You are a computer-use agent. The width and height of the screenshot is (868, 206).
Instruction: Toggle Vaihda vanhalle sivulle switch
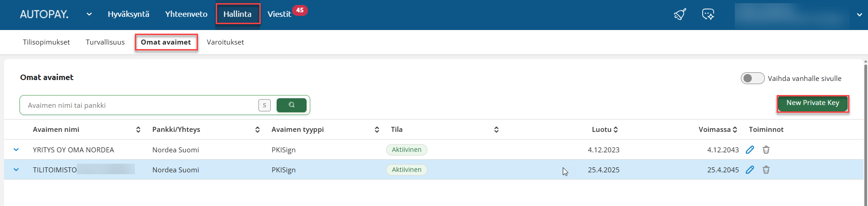coord(752,78)
